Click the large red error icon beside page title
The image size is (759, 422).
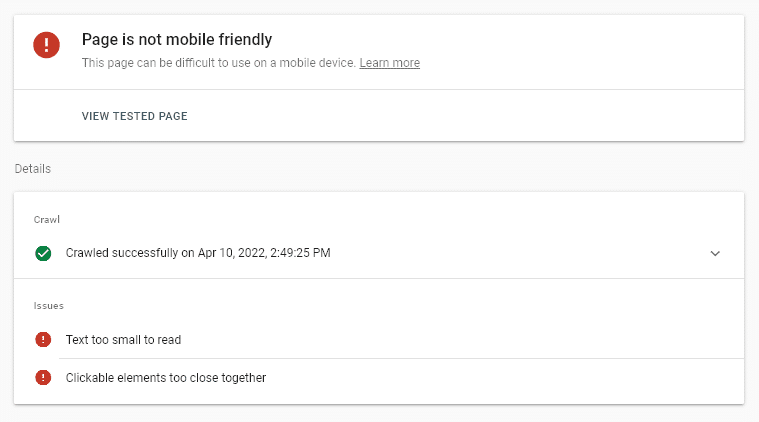(46, 45)
